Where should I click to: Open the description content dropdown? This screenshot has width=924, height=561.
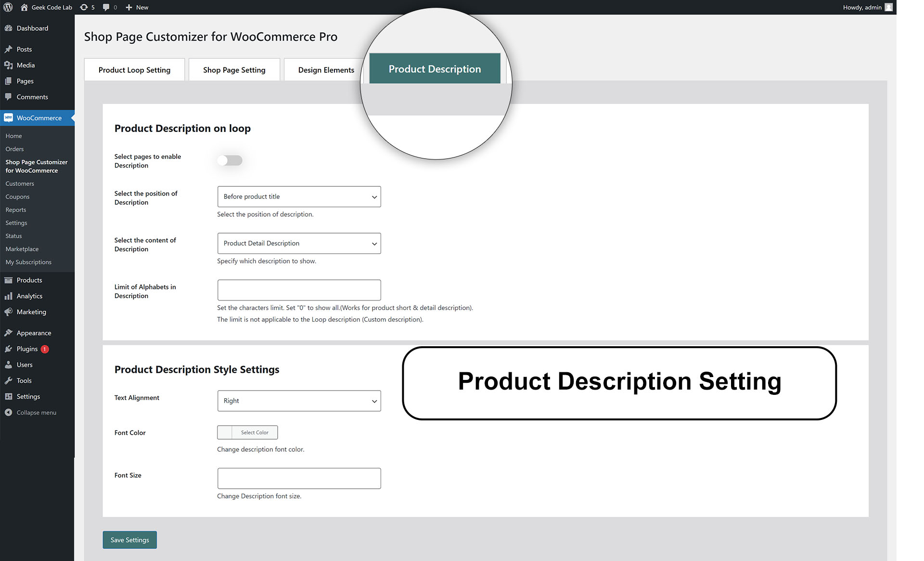(299, 243)
